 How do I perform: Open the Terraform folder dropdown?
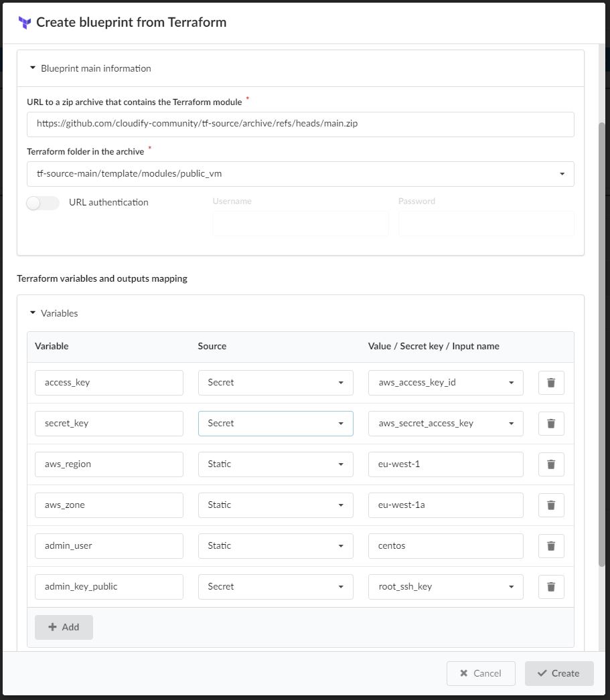click(562, 173)
